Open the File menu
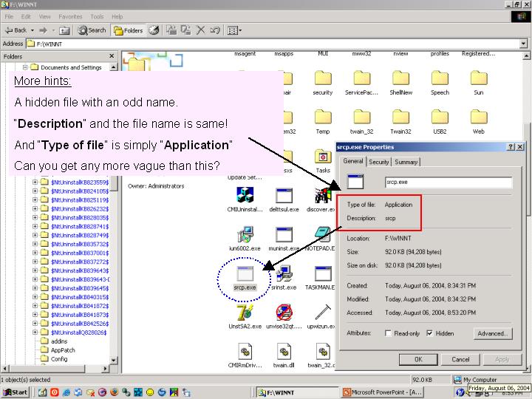This screenshot has height=399, width=532. click(x=9, y=16)
